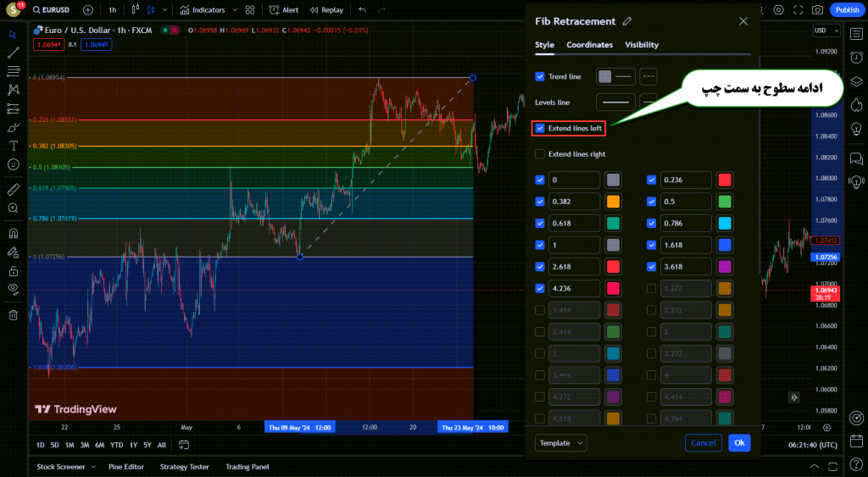Image resolution: width=868 pixels, height=477 pixels.
Task: Click the trash icon to remove drawings
Action: (x=13, y=315)
